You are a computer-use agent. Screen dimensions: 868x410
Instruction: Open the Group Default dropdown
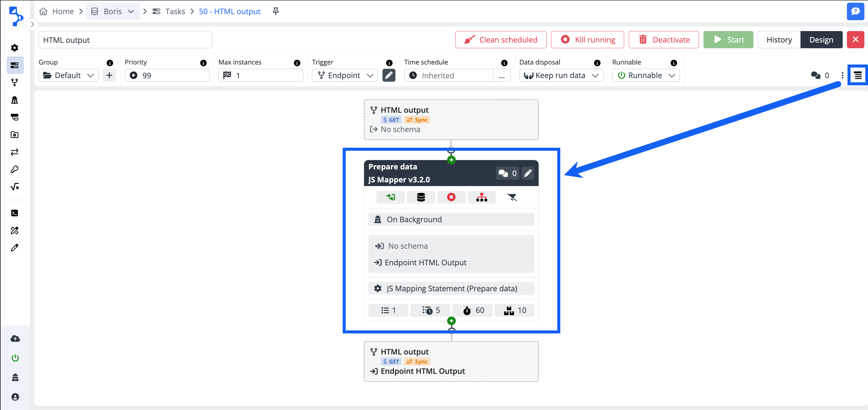click(68, 75)
